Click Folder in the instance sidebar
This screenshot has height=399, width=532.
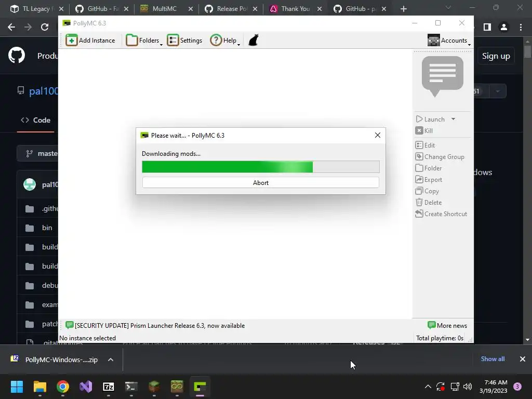429,168
